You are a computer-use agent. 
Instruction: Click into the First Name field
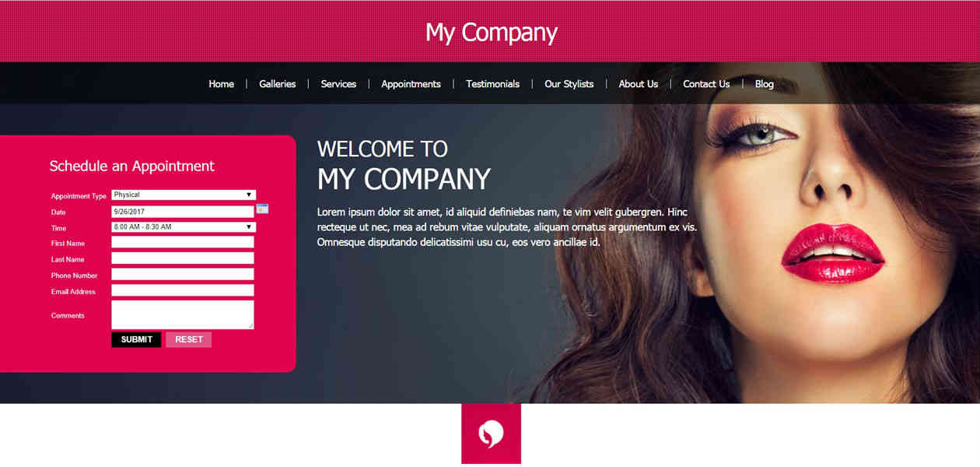pyautogui.click(x=183, y=243)
